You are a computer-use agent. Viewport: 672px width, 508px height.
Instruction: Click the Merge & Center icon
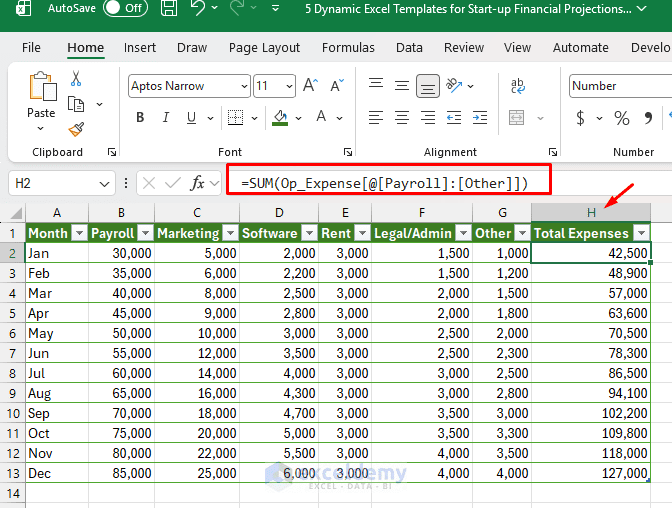[516, 117]
